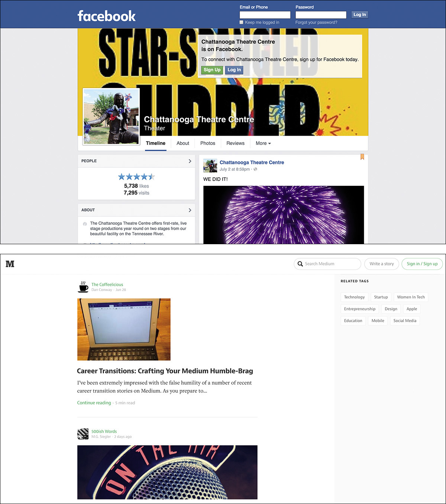This screenshot has width=446, height=504.
Task: Click the Chattanooga Theatre Centre cover title
Action: [199, 119]
